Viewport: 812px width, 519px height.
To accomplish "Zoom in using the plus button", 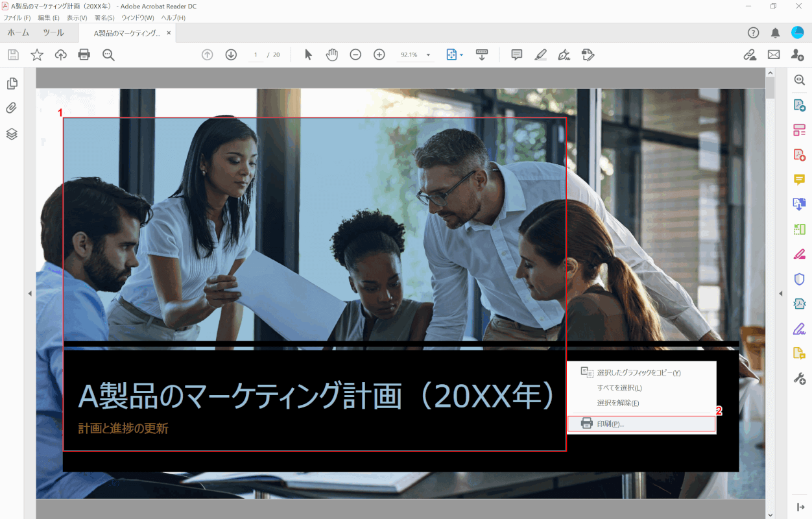I will (x=379, y=54).
